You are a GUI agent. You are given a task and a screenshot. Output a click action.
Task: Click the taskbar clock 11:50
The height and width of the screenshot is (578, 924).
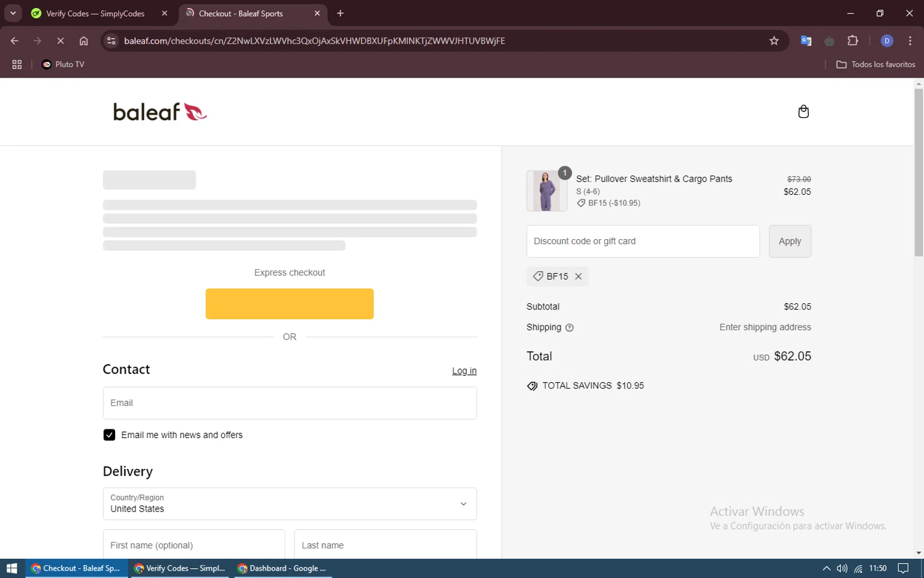878,568
